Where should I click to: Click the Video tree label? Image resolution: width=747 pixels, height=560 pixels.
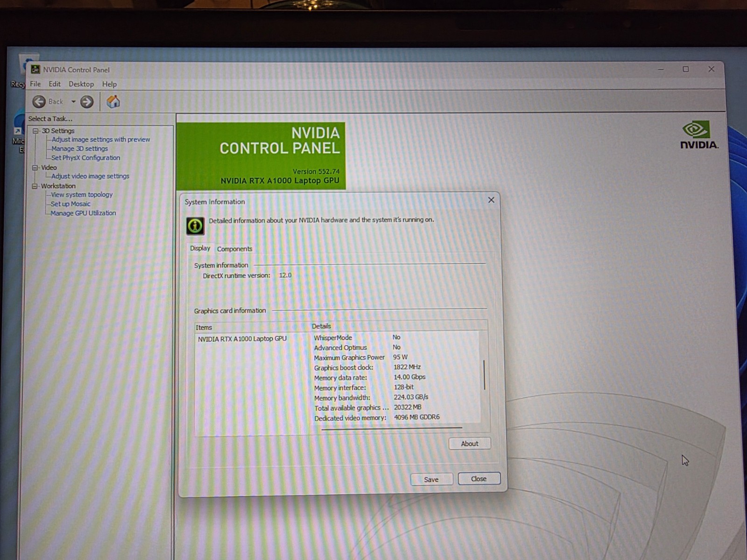tap(49, 168)
